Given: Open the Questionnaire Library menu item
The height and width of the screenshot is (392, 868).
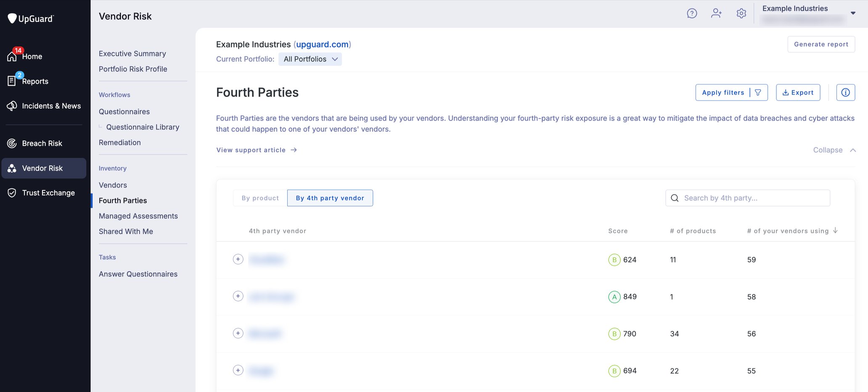Looking at the screenshot, I should (x=143, y=127).
